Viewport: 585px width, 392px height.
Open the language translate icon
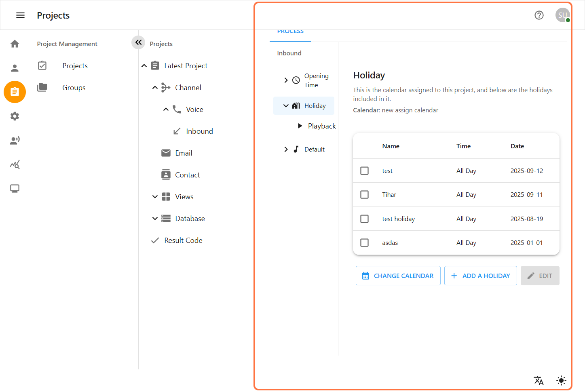(x=539, y=380)
